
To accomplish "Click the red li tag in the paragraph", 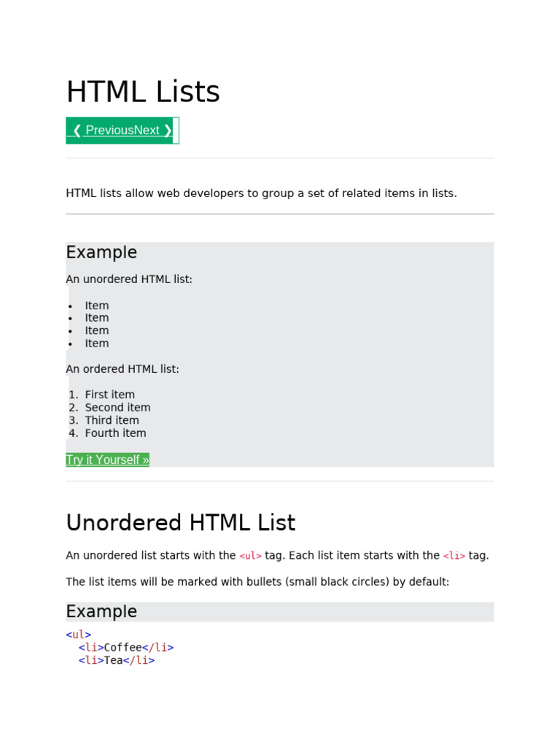I will [454, 556].
